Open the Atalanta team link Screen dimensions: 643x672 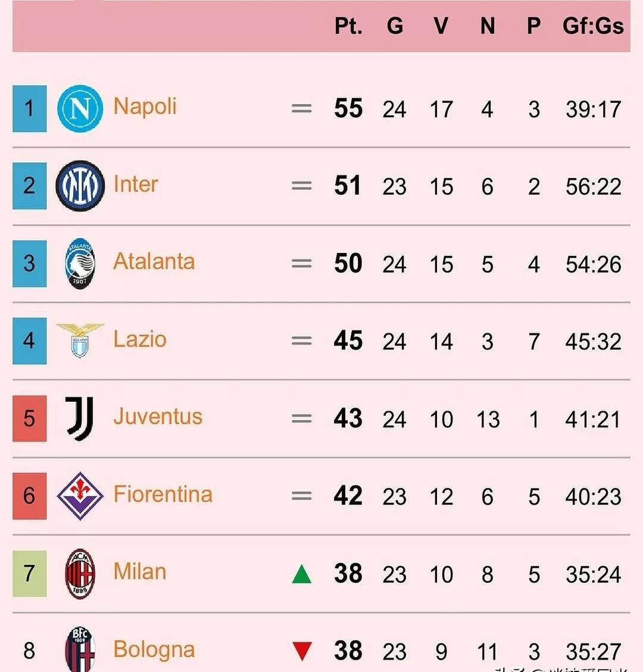click(x=154, y=262)
